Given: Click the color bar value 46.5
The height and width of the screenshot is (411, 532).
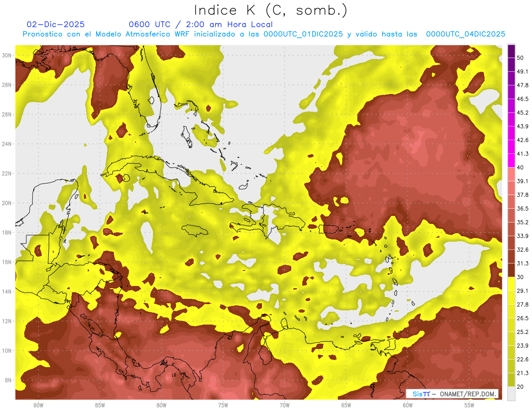Looking at the screenshot, I should click(523, 99).
